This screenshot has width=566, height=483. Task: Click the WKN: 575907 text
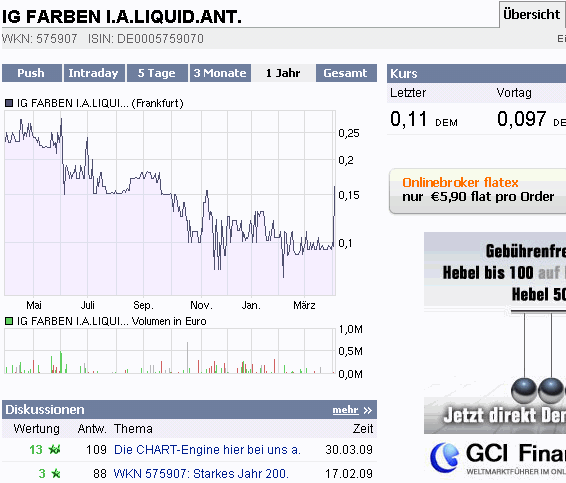[39, 39]
